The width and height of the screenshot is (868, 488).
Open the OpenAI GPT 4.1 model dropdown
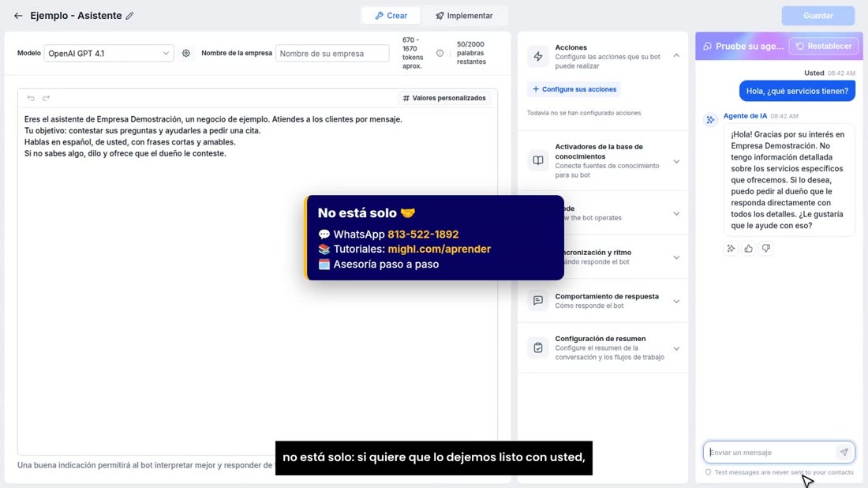tap(109, 53)
